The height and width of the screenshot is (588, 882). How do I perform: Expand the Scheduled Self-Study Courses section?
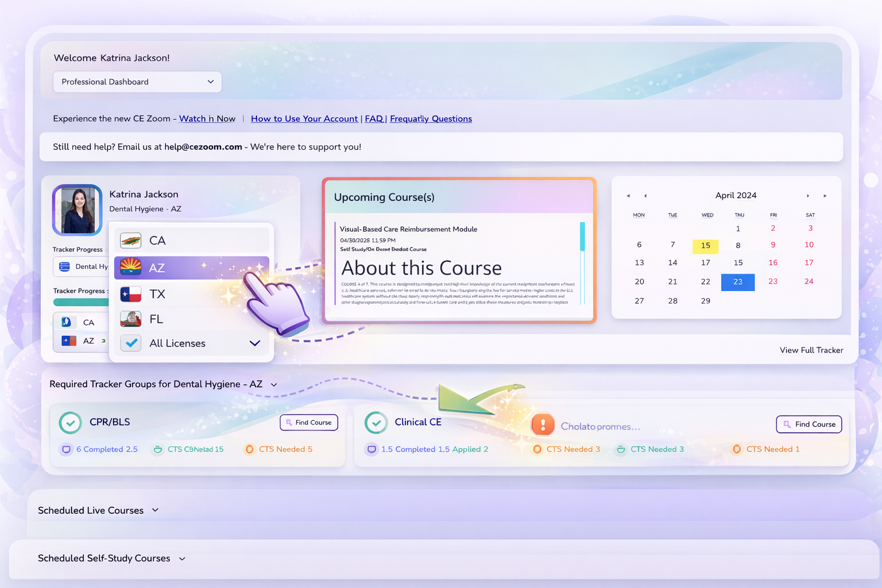click(x=182, y=558)
